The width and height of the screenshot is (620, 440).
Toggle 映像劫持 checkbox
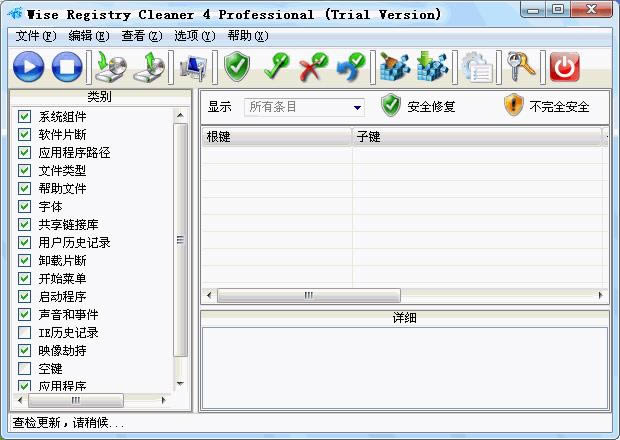[x=25, y=350]
